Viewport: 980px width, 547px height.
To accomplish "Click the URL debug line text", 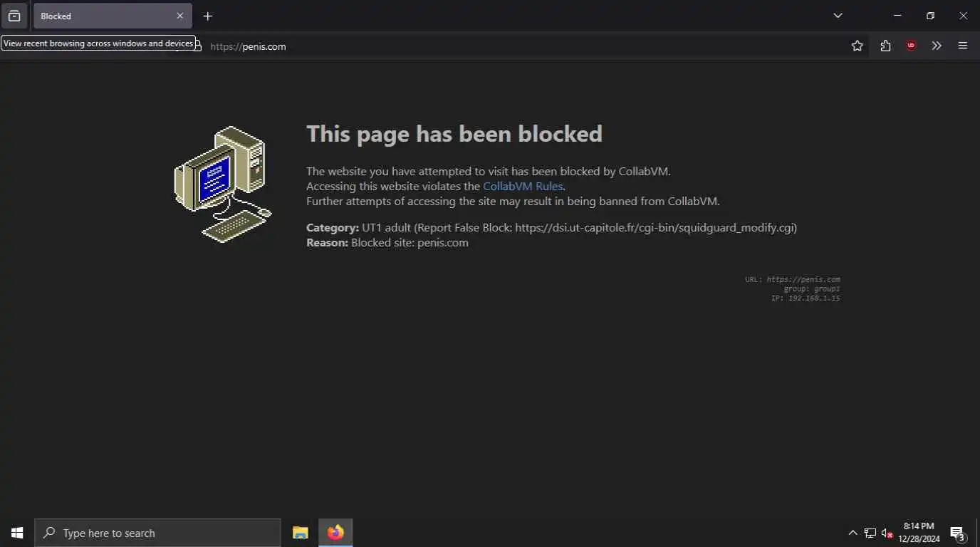I will [x=793, y=279].
